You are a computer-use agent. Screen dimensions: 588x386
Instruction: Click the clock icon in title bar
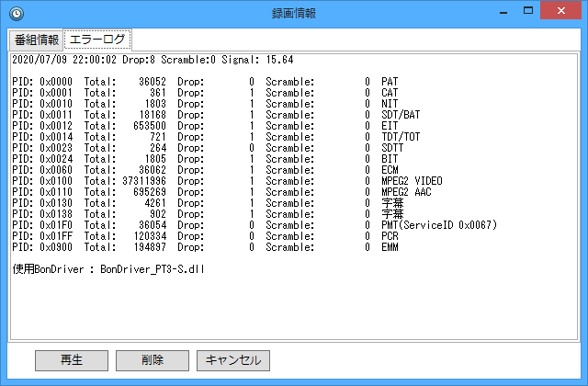tap(17, 14)
